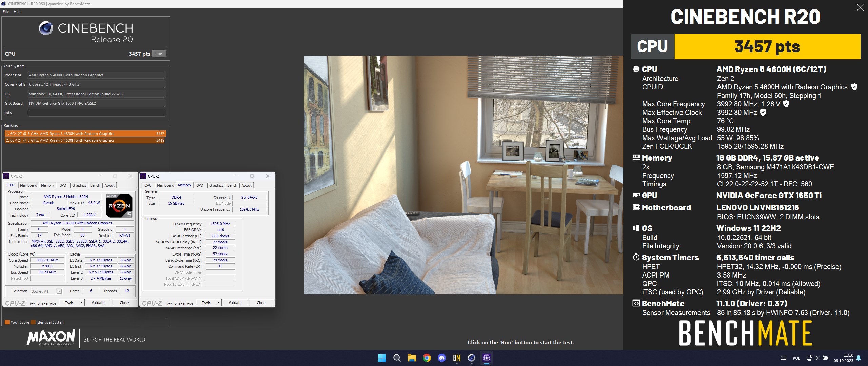Screen dimensions: 868x366
Task: Open taskbar Search
Action: point(397,358)
